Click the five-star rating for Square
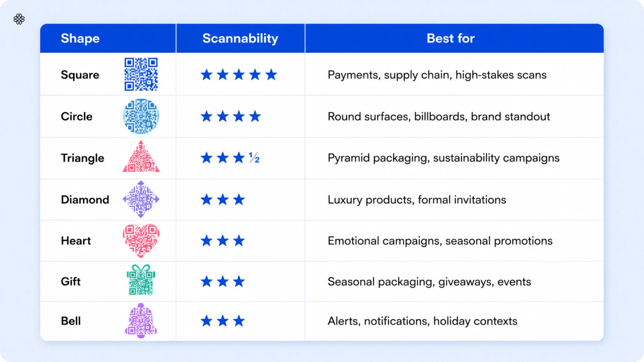 click(x=239, y=75)
